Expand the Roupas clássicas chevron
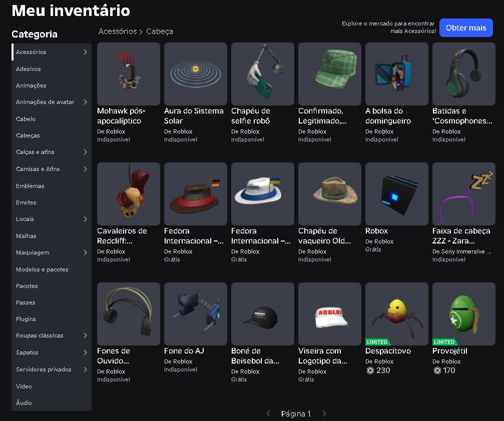Viewport: 504px width, 421px height. click(85, 335)
